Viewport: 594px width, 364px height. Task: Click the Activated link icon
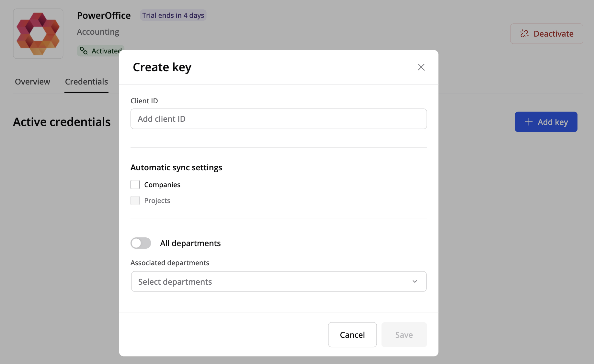tap(84, 51)
